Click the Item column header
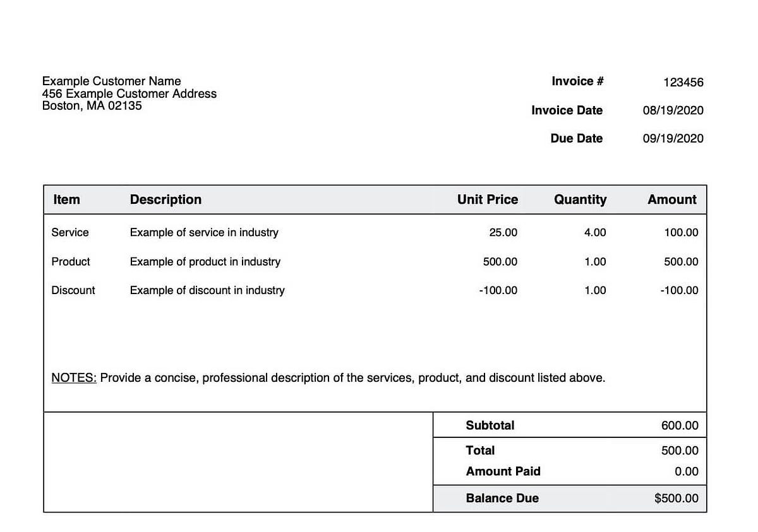This screenshot has width=758, height=532. 66,199
